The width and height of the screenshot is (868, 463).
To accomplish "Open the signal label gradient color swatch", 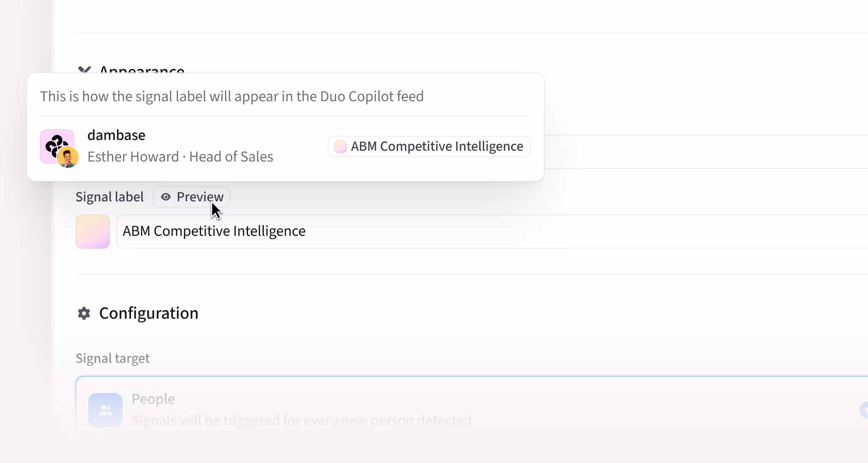I will pyautogui.click(x=93, y=231).
